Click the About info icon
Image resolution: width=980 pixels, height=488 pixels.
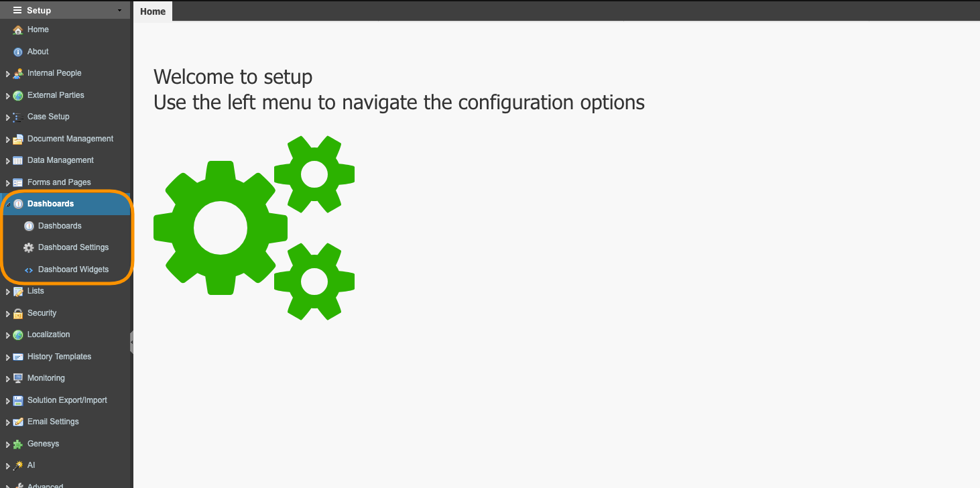18,52
